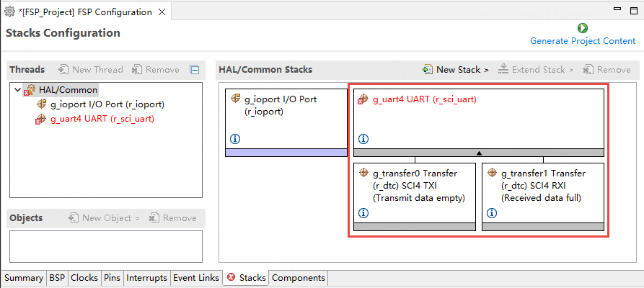644x288 pixels.
Task: Go to the Interrupts tab
Action: (147, 278)
